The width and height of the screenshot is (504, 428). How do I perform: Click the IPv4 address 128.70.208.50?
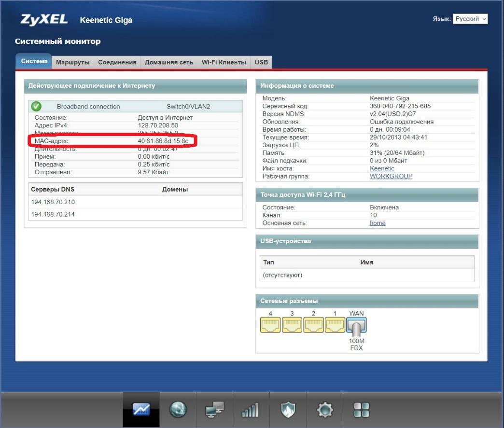coord(158,125)
